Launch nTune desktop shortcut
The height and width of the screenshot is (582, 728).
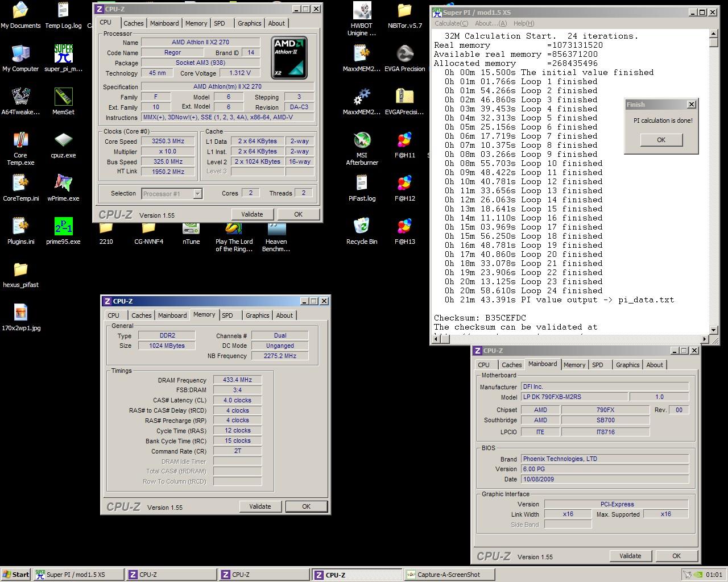(191, 234)
